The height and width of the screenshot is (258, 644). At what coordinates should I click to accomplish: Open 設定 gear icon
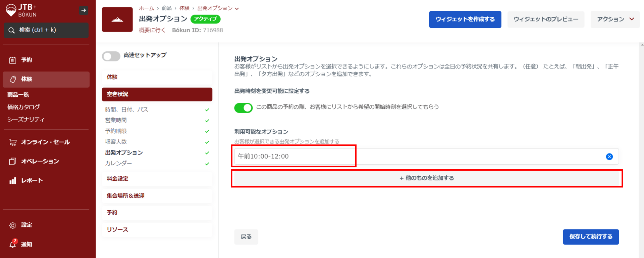[13, 225]
